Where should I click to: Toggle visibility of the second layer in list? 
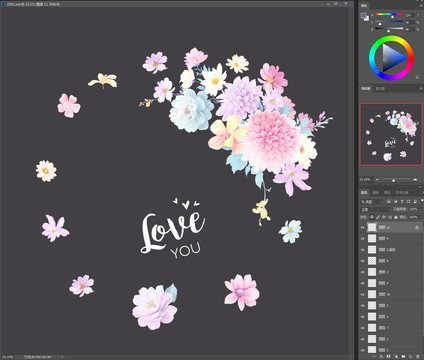click(363, 239)
